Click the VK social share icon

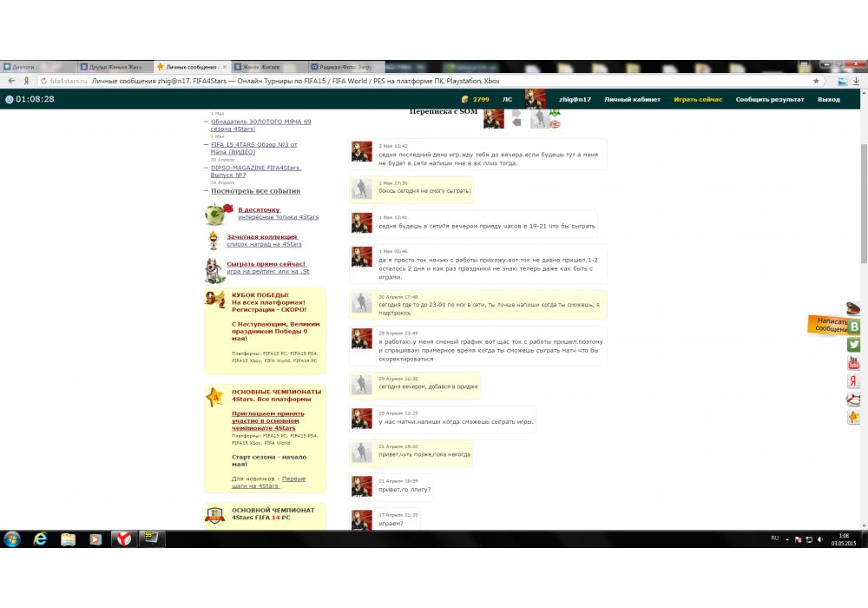854,327
